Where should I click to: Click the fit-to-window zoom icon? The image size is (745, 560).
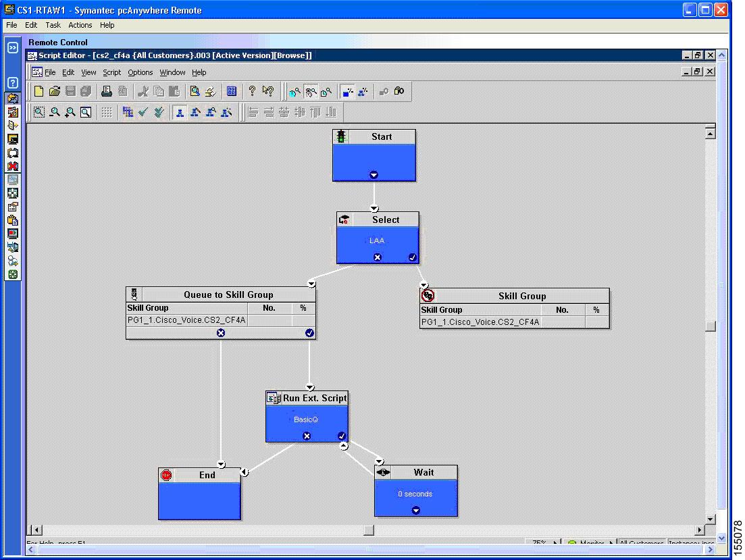coord(86,112)
